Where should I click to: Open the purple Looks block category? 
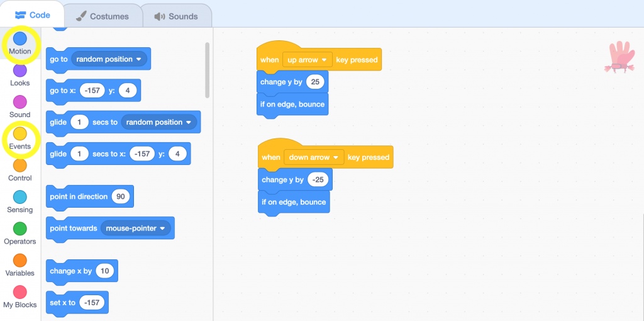[20, 71]
